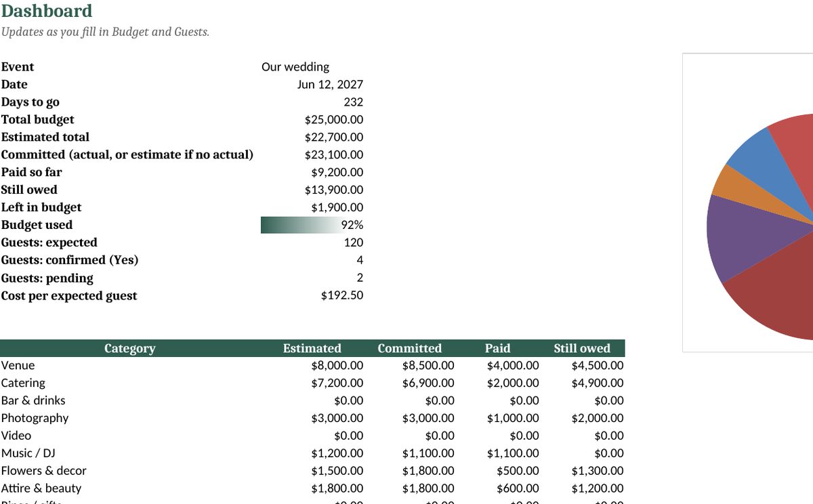Select the Days to go value 232
The width and height of the screenshot is (813, 504).
coord(353,102)
